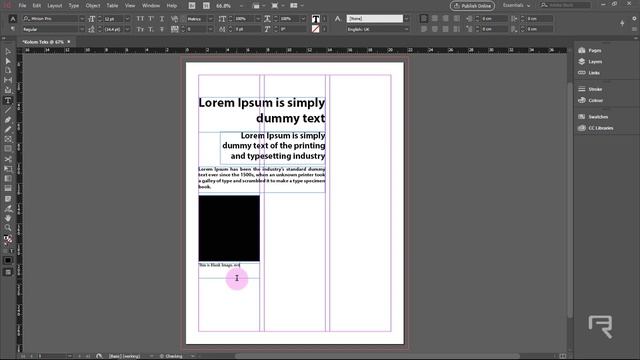Select the Pen tool
Screen dimensions: 640x360
8,120
